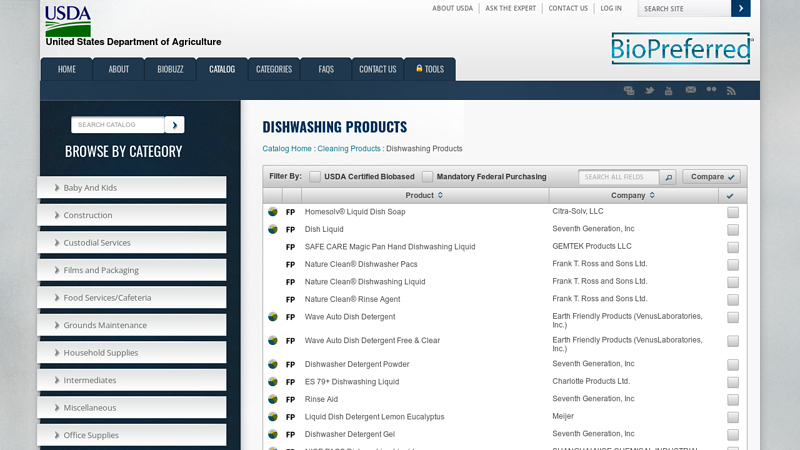Image resolution: width=800 pixels, height=450 pixels.
Task: Expand the Custodial Services category
Action: [x=132, y=242]
